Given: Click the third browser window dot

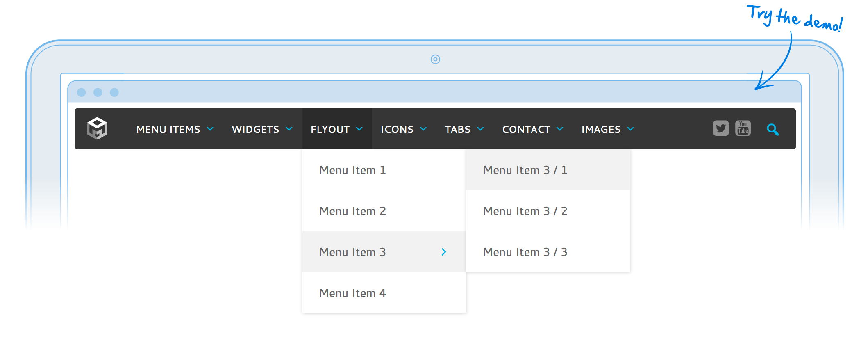Looking at the screenshot, I should pos(114,92).
